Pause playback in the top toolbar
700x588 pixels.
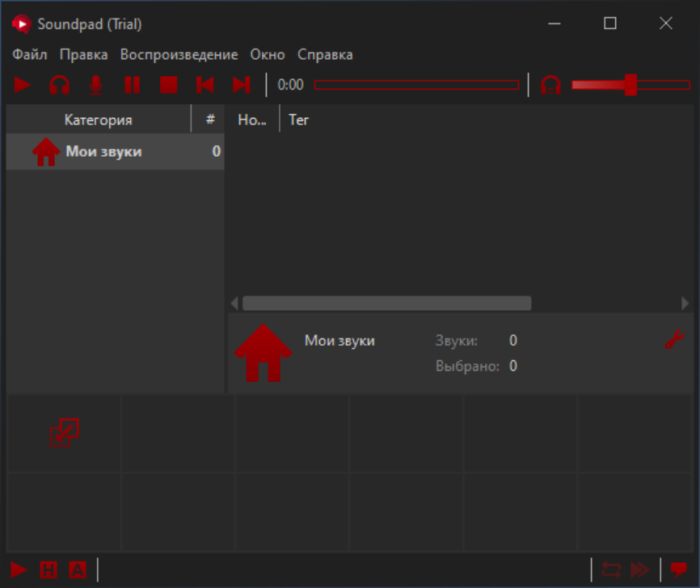click(132, 85)
